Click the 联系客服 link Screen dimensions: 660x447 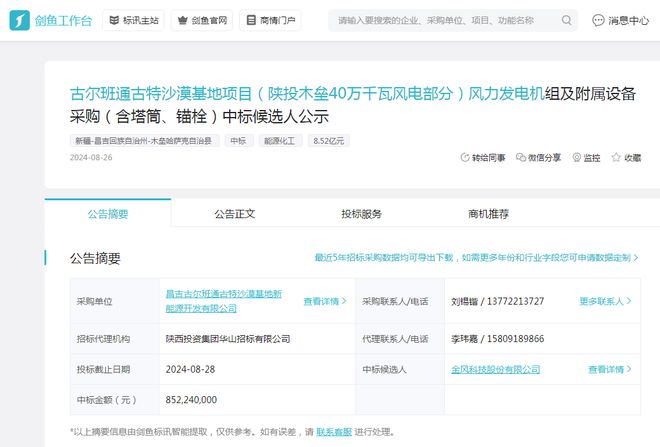coord(334,432)
